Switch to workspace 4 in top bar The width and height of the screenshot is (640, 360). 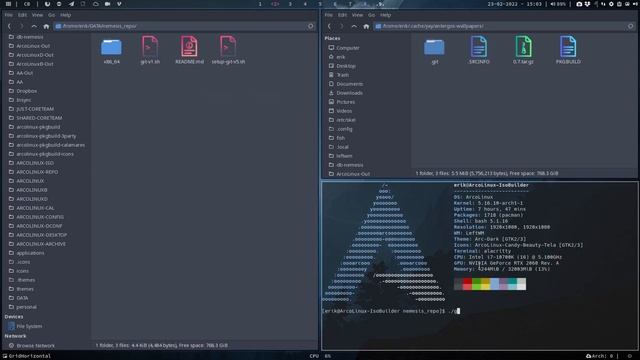[x=305, y=4]
